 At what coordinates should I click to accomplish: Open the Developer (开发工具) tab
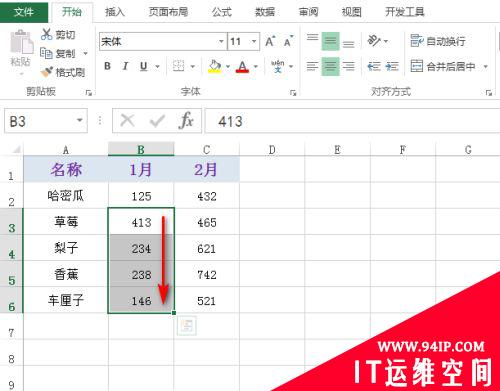click(x=405, y=12)
